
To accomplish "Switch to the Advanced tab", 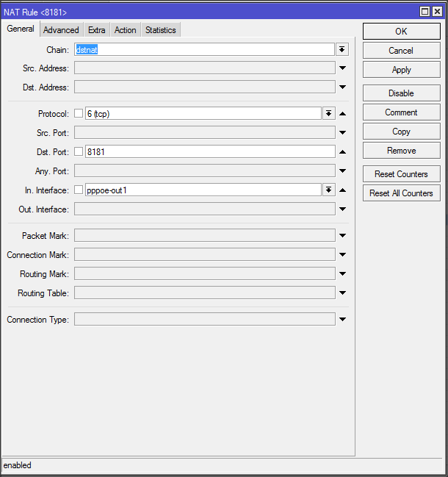I will [61, 30].
